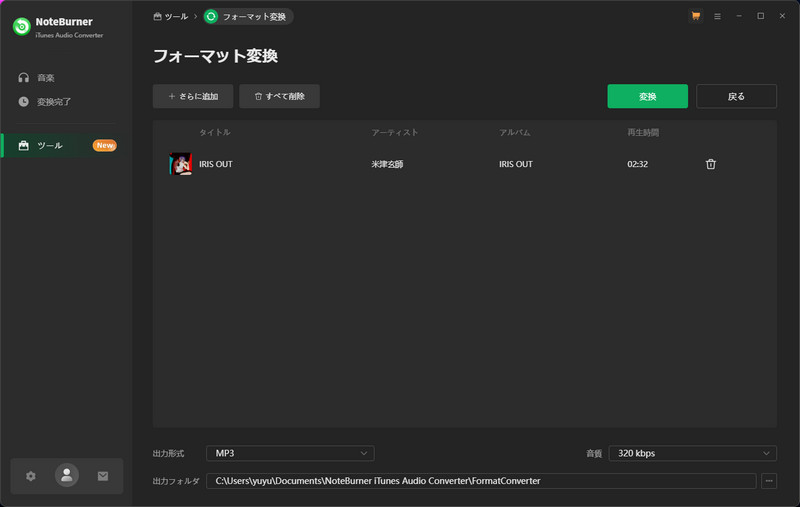The height and width of the screenshot is (507, 800).
Task: Open the 320 kbps quality dropdown
Action: click(692, 453)
